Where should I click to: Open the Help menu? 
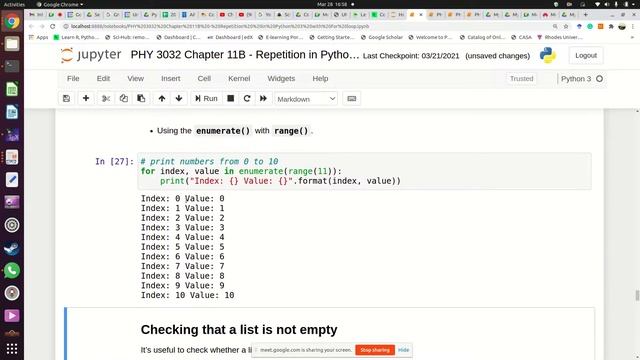point(320,78)
